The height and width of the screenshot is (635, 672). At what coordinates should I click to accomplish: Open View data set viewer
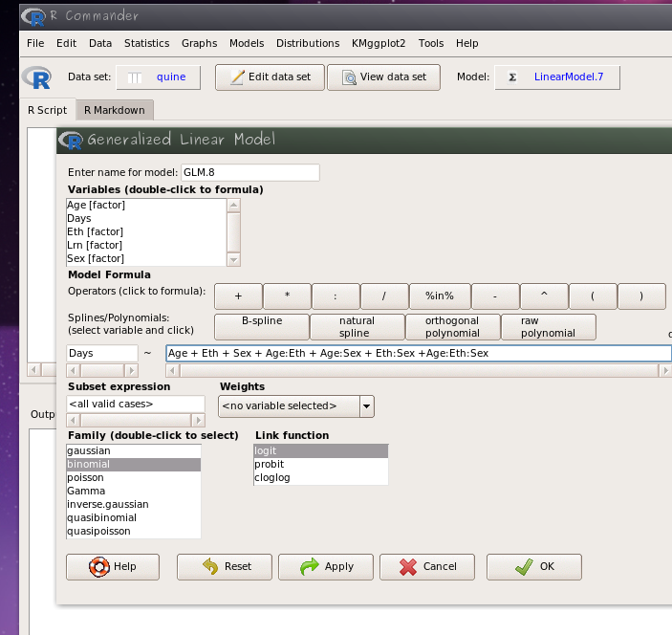click(383, 77)
